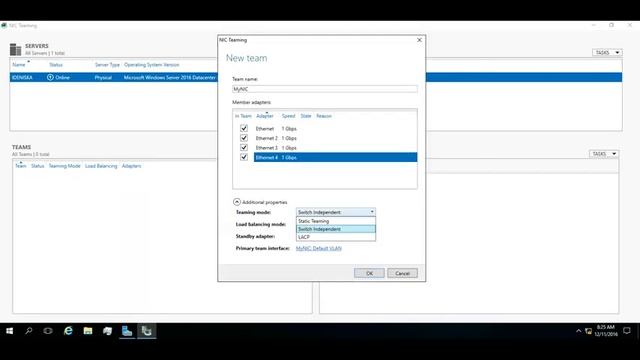Viewport: 640px width, 360px height.
Task: Sort member adapters by State column
Action: tap(306, 116)
